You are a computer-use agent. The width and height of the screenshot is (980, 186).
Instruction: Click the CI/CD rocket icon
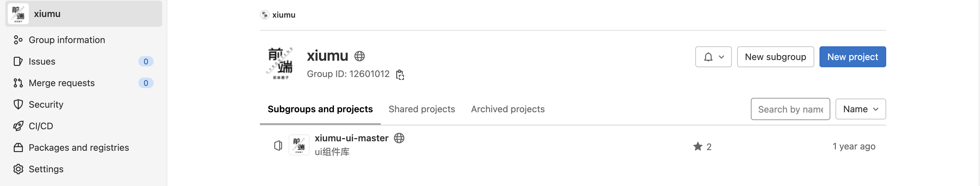pos(18,126)
